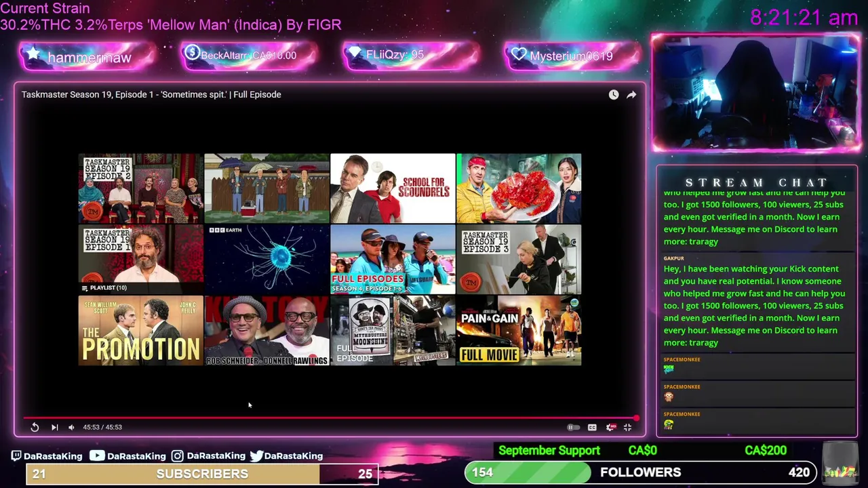Screen dimensions: 868x488
Task: Click the Twitch logo next to DaRastaKing
Action: click(x=16, y=456)
